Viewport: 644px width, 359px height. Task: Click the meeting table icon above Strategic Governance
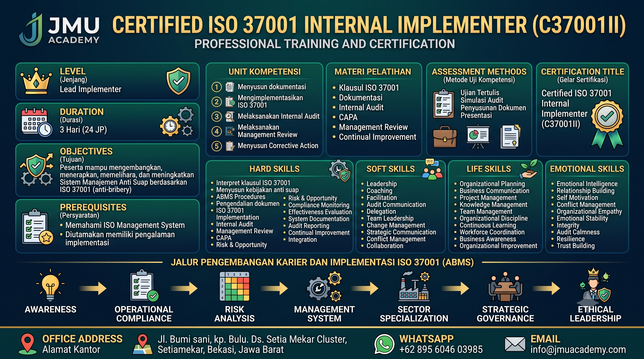(x=505, y=286)
